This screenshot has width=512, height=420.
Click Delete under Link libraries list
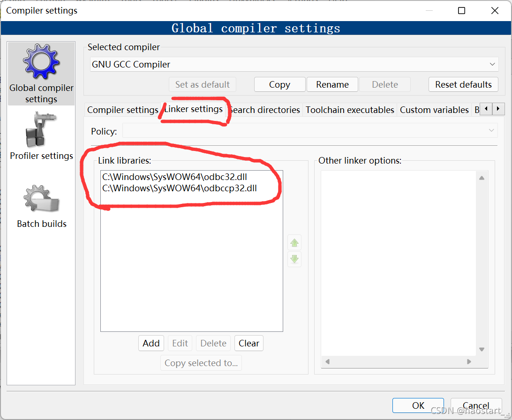213,343
